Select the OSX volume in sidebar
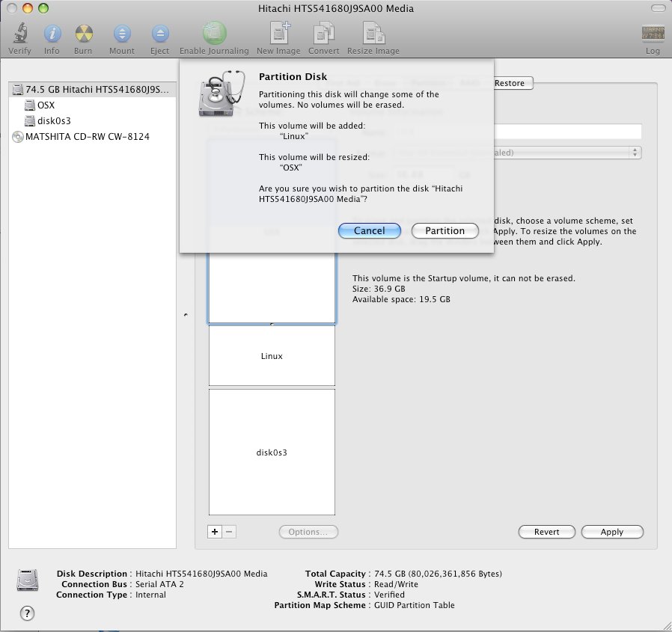This screenshot has width=672, height=632. 92,105
